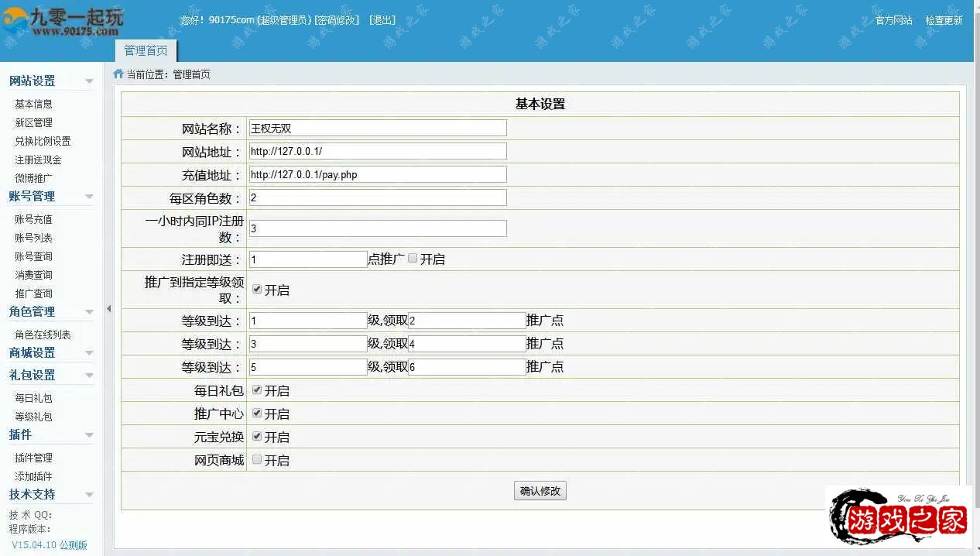Collapse the 账号管理 section arrow

[x=89, y=197]
